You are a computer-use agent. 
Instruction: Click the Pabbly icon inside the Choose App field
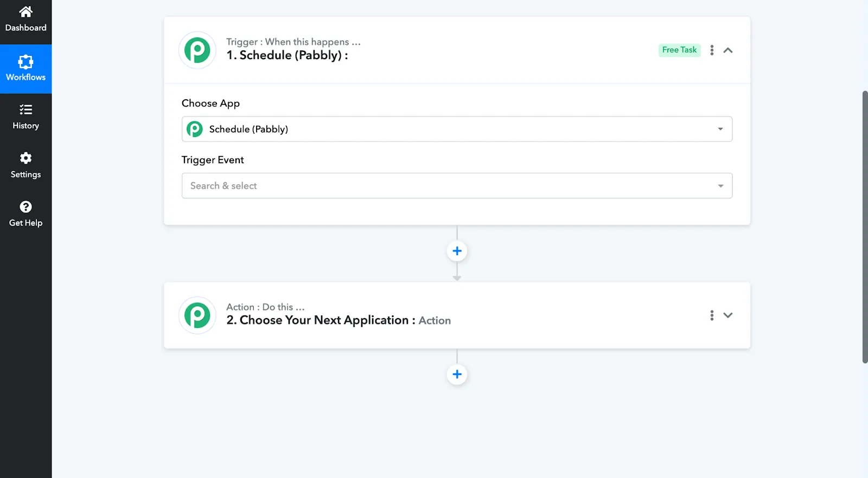195,129
